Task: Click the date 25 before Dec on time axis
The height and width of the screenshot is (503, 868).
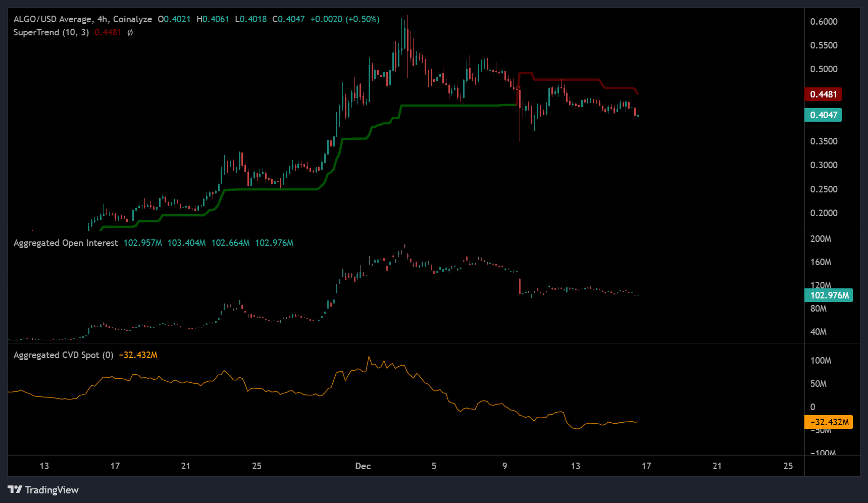Action: 257,466
